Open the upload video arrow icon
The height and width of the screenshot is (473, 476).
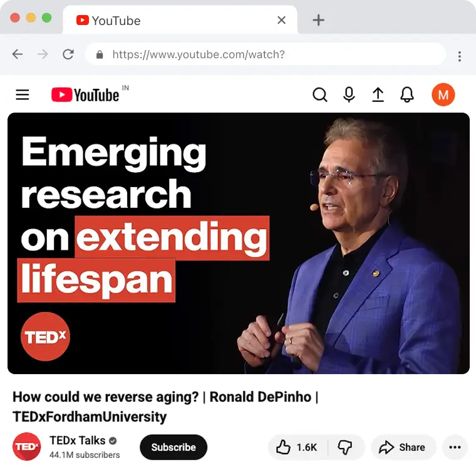coord(378,95)
